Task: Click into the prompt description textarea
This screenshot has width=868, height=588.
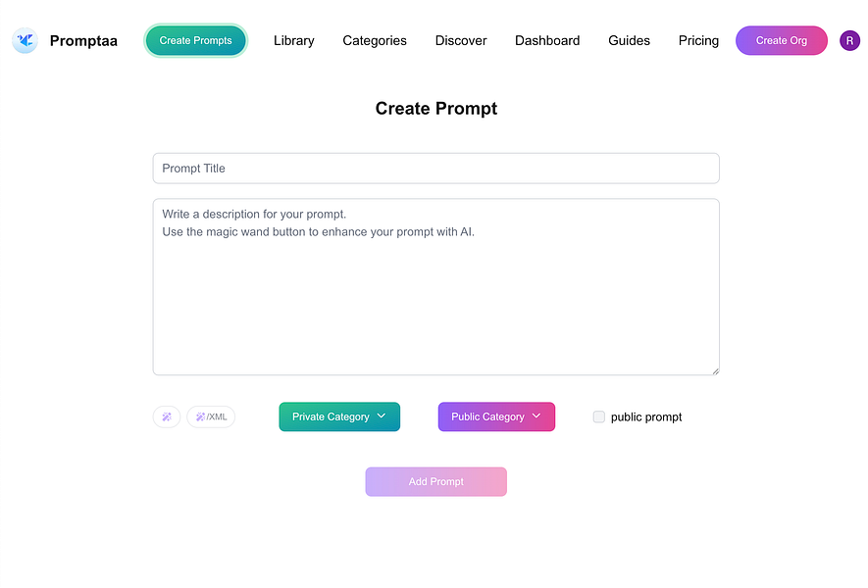Action: pyautogui.click(x=436, y=287)
